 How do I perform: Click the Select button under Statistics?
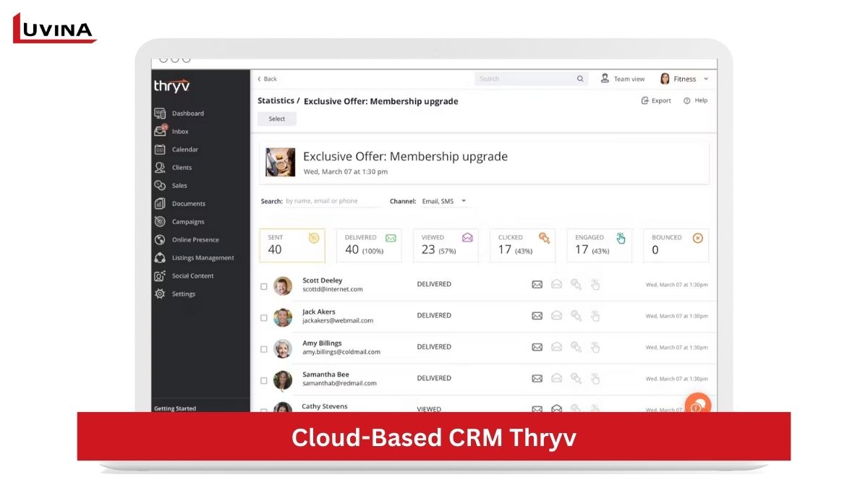pyautogui.click(x=277, y=119)
